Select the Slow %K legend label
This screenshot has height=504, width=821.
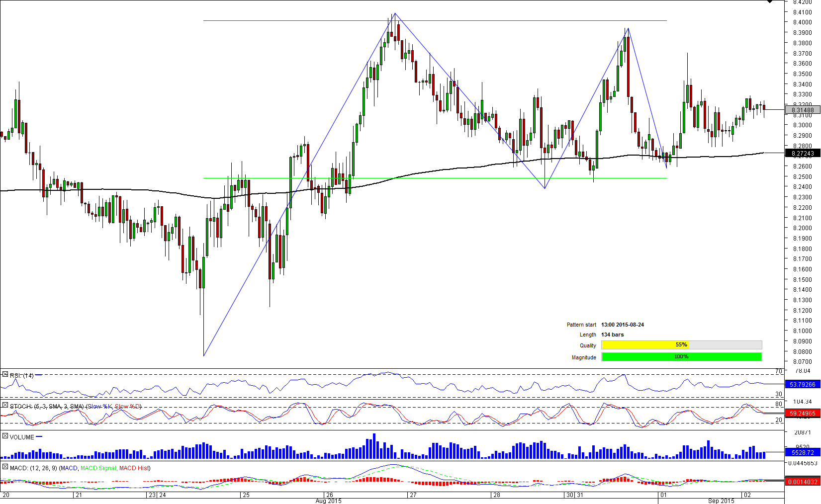pyautogui.click(x=99, y=407)
